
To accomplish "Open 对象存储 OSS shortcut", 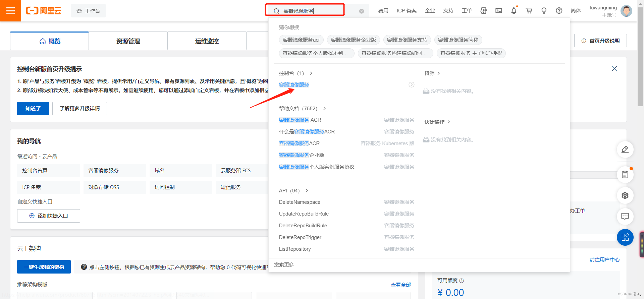I will [115, 187].
